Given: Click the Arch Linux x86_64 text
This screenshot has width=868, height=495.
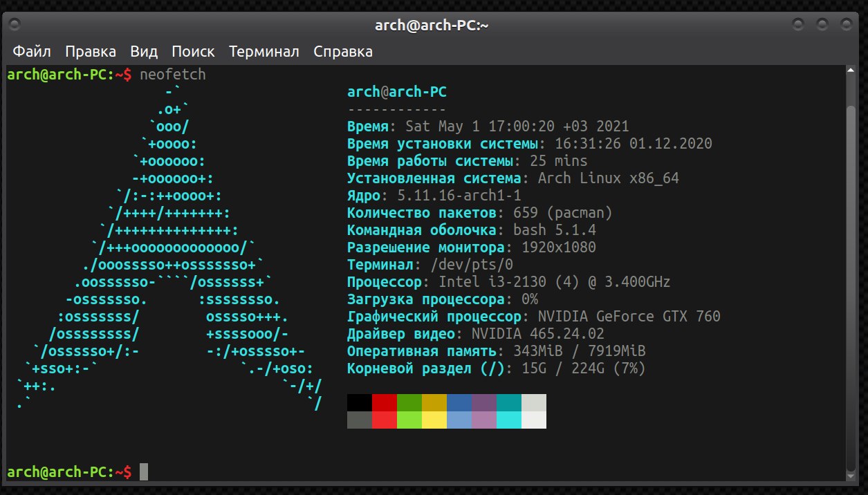Looking at the screenshot, I should coord(609,178).
